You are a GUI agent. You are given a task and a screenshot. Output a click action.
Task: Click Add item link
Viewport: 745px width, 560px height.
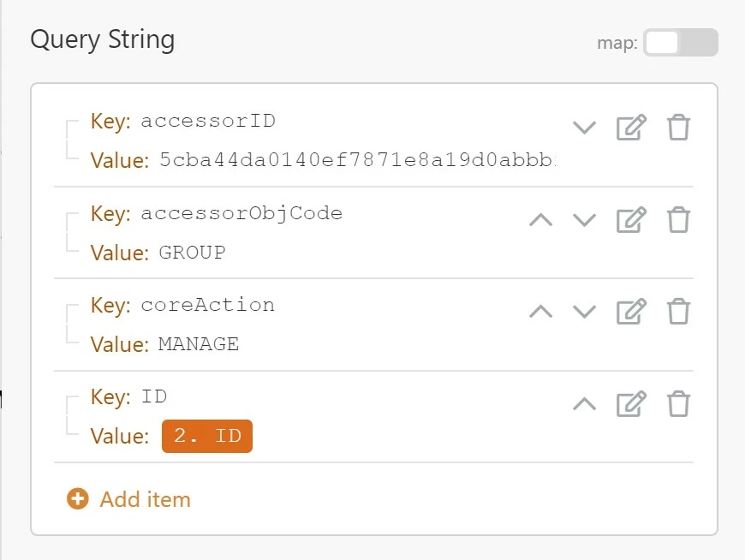[145, 499]
